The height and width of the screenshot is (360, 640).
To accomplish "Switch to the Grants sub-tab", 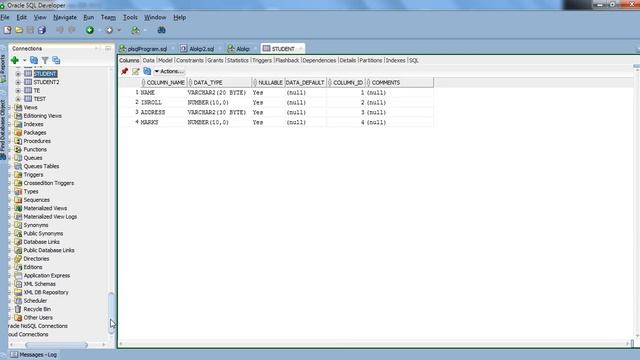I will (215, 60).
